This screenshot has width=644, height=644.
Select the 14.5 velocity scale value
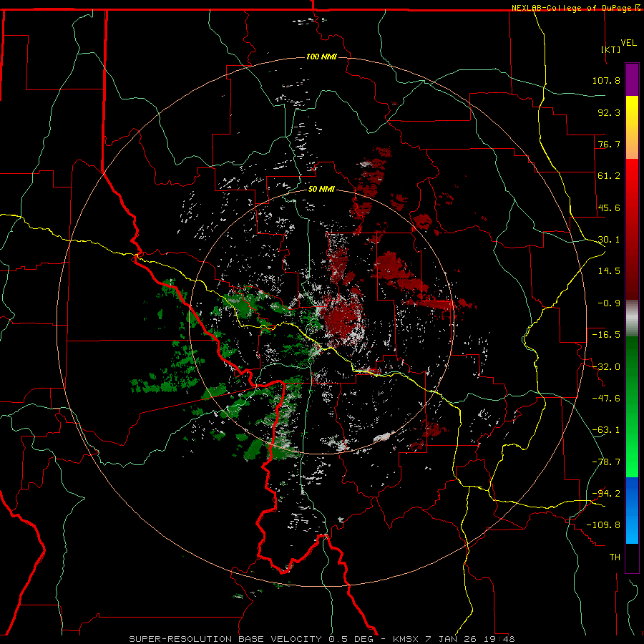609,271
